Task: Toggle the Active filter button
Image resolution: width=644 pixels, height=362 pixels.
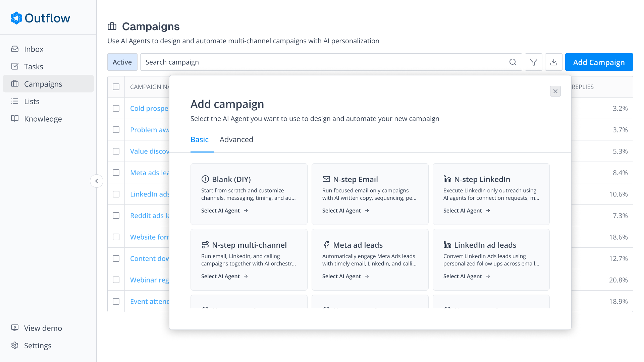Action: (x=122, y=62)
